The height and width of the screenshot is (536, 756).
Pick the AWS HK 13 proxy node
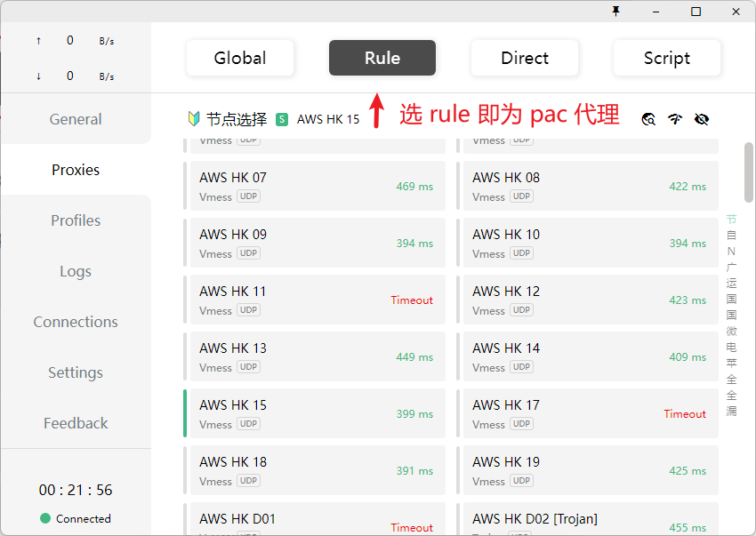click(x=318, y=356)
